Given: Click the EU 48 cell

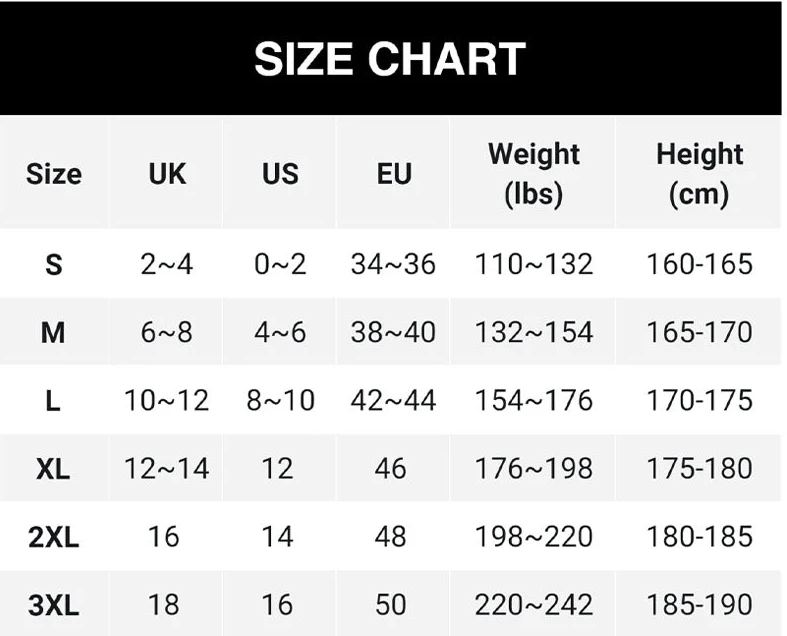Looking at the screenshot, I should [391, 537].
